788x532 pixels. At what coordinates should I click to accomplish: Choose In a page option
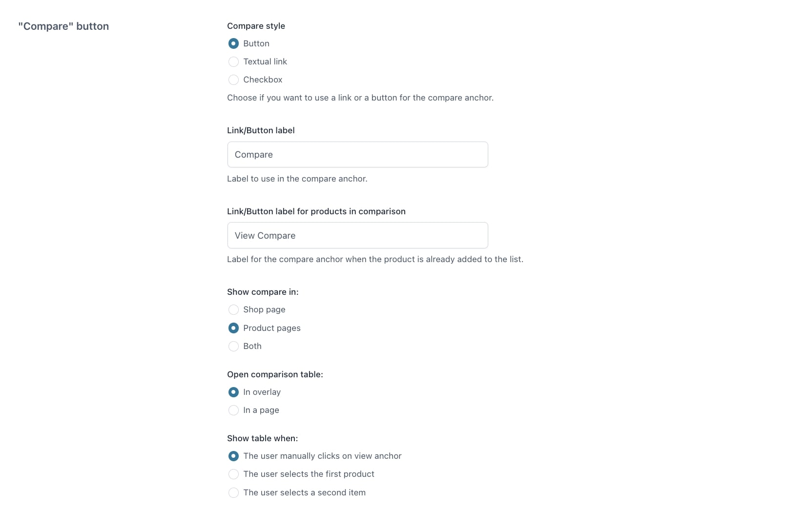pos(233,410)
